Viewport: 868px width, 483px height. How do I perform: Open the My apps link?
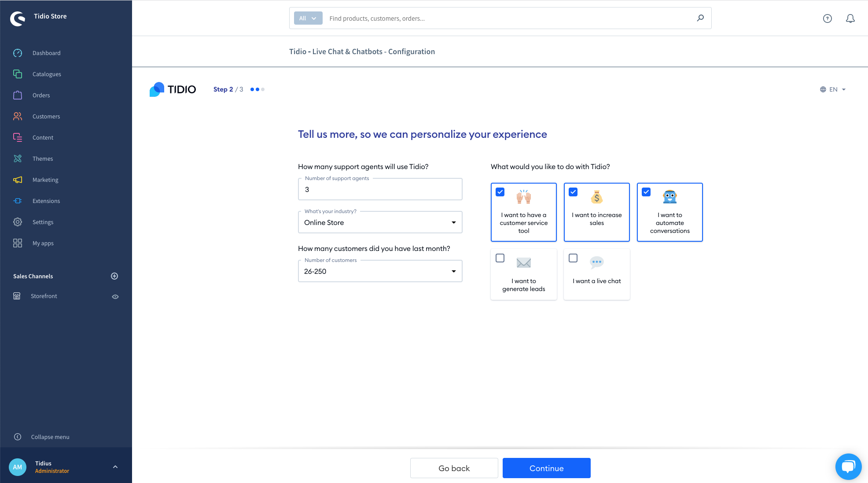tap(43, 243)
